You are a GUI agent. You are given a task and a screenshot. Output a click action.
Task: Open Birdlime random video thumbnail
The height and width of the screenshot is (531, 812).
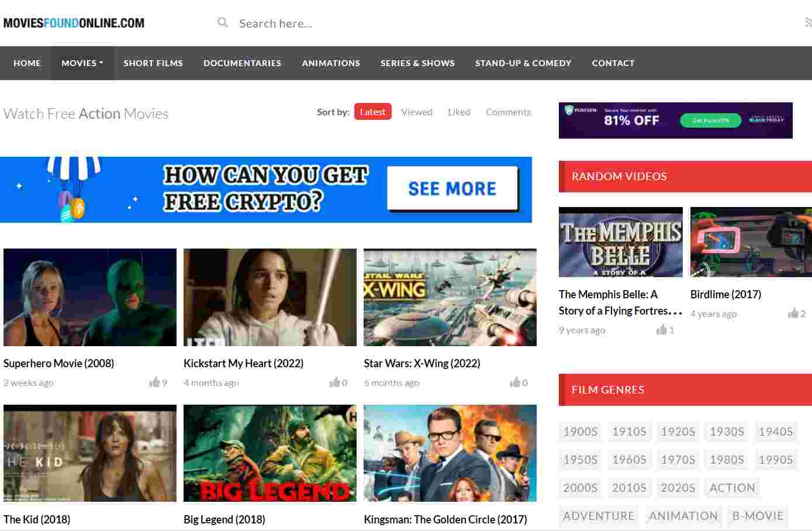751,242
